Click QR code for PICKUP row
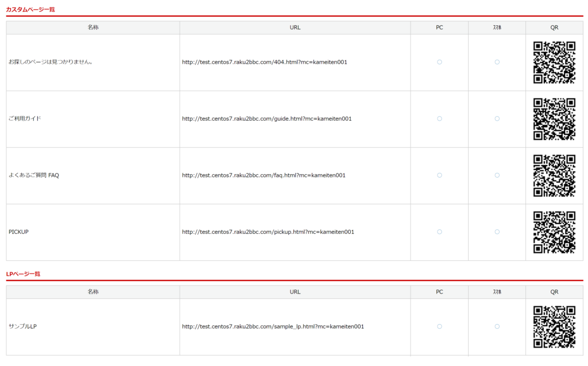Screen dimensions: 588x366 coord(554,232)
